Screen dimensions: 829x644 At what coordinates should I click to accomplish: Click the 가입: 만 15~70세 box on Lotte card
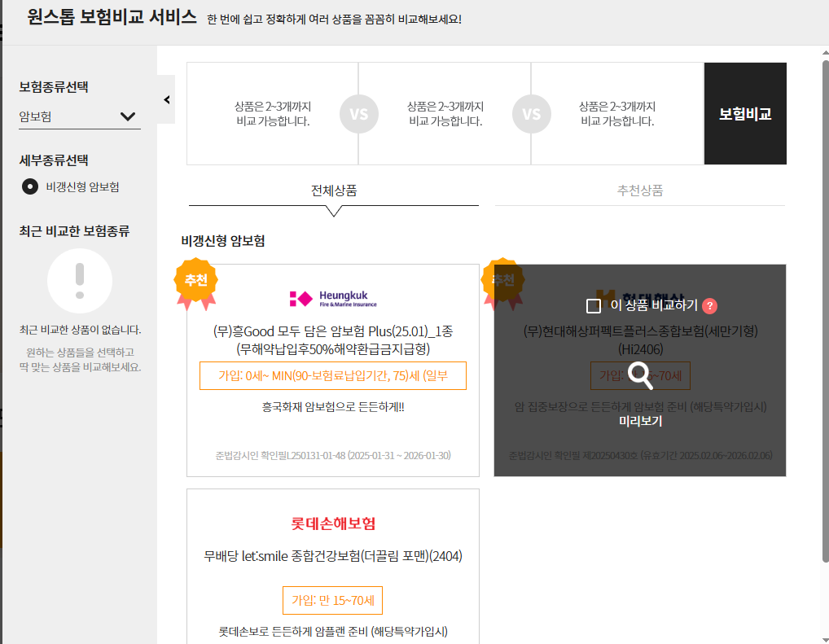click(x=332, y=600)
